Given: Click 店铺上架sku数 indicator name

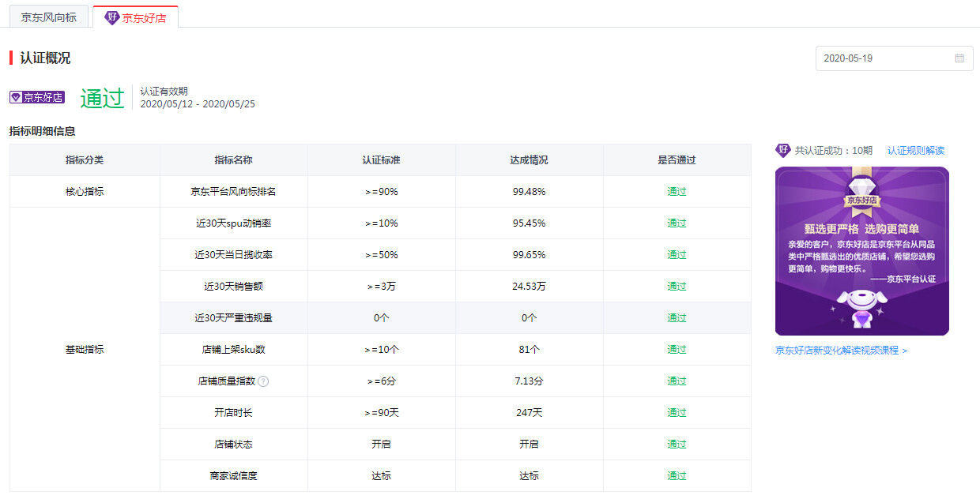Looking at the screenshot, I should coord(234,350).
